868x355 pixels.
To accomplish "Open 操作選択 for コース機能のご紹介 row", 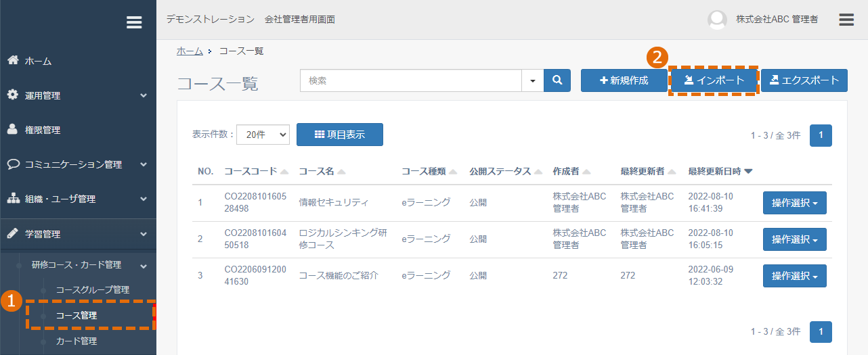I will coord(795,276).
